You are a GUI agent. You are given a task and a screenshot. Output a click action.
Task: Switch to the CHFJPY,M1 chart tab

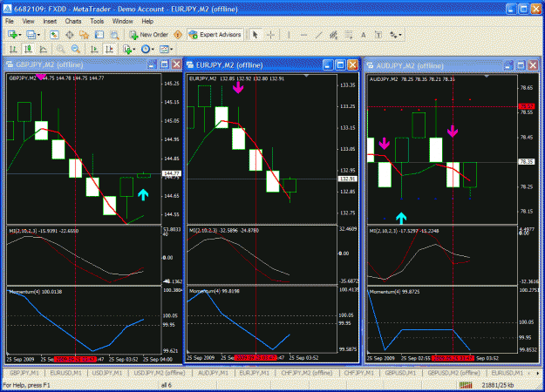(359, 373)
